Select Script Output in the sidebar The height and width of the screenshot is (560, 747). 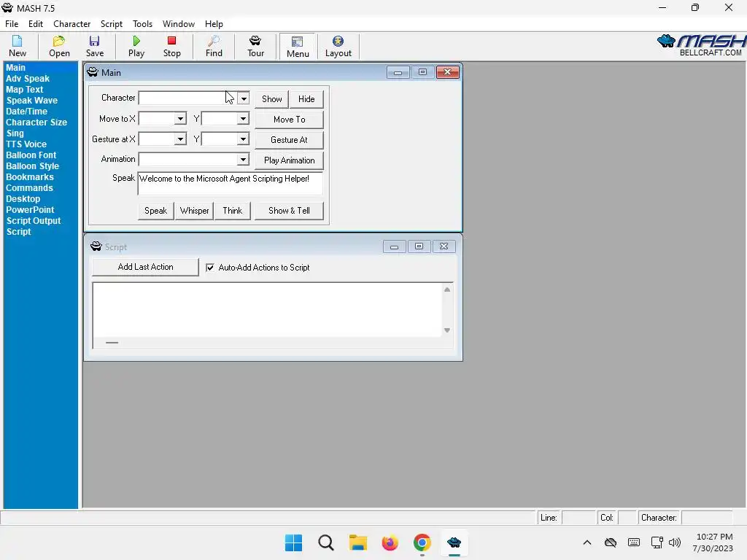coord(34,221)
